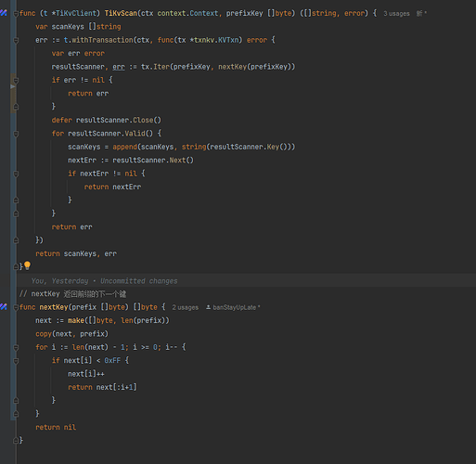Click the author icon next to banStayUpLate
476x464 pixels.
[x=209, y=307]
